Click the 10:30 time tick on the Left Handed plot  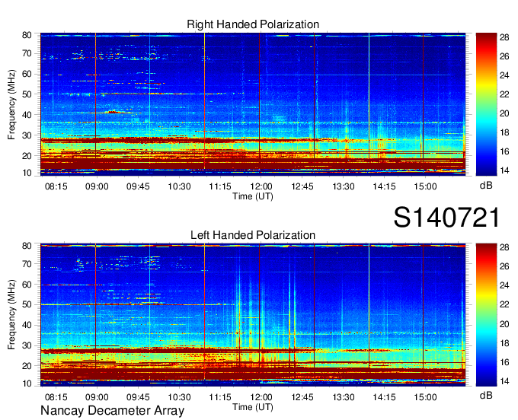click(x=179, y=397)
